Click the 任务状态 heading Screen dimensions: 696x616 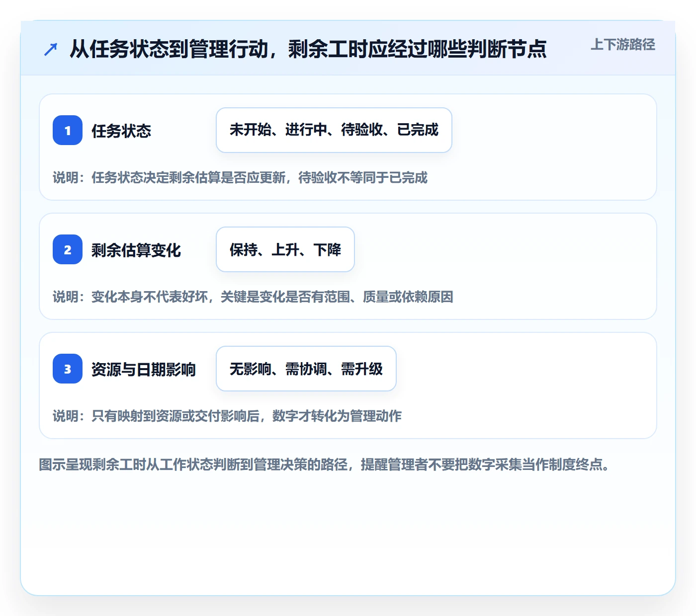pos(121,131)
